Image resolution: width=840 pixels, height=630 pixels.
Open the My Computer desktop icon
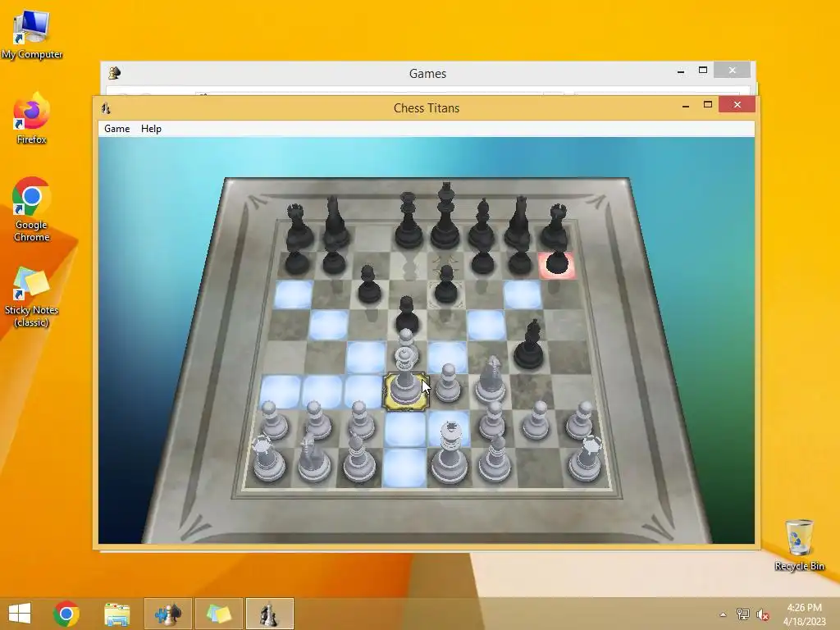point(32,35)
